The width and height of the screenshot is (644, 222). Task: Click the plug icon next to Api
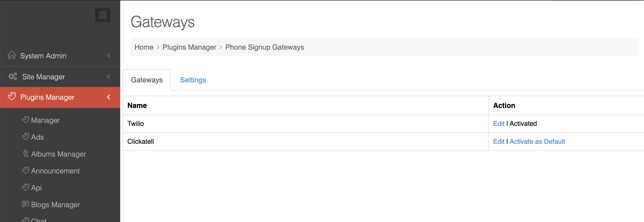[26, 187]
